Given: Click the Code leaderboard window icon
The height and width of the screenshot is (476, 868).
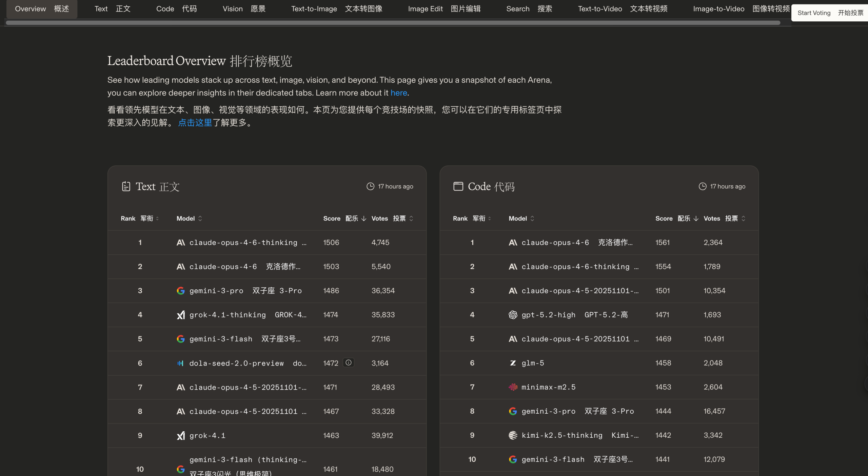Looking at the screenshot, I should (458, 186).
